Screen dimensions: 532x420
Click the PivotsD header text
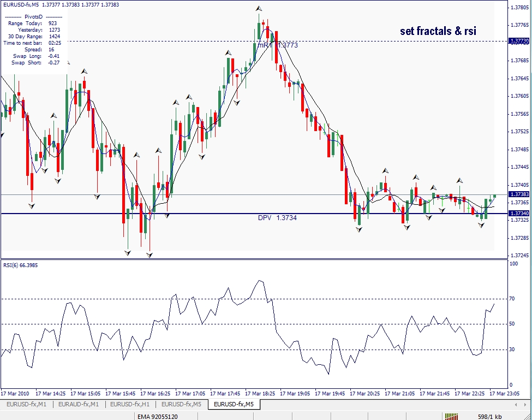click(x=34, y=16)
